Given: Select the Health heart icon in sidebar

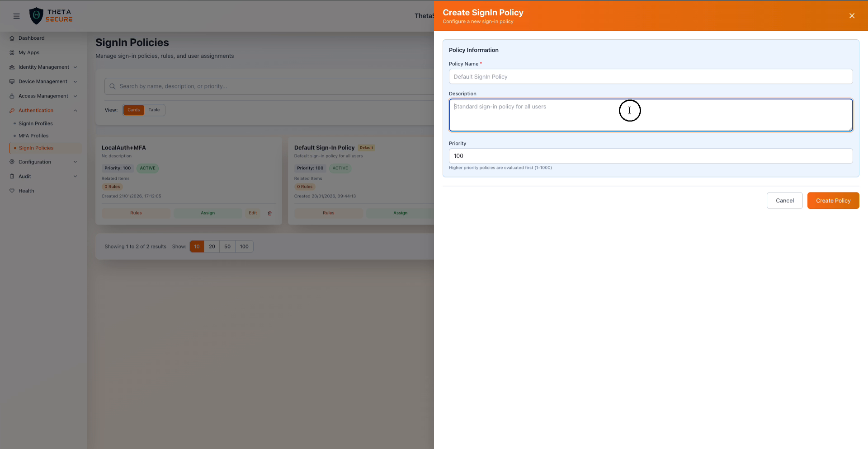Looking at the screenshot, I should point(12,191).
